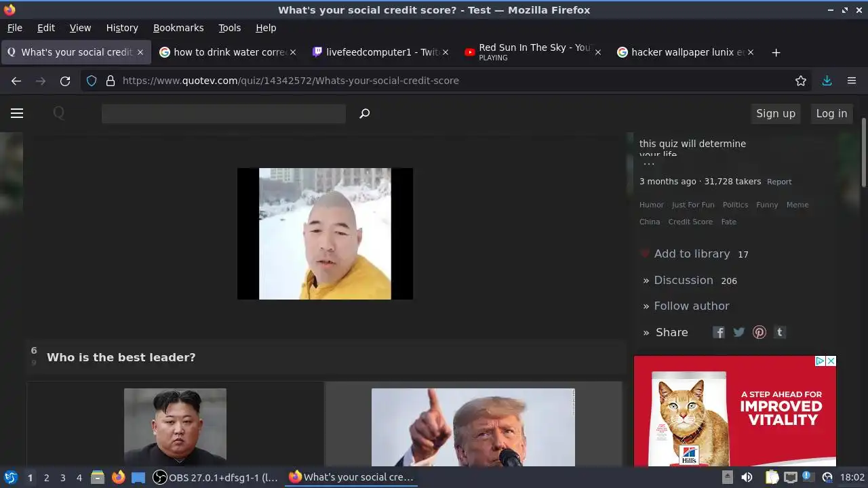Click the Sign up button

click(776, 113)
